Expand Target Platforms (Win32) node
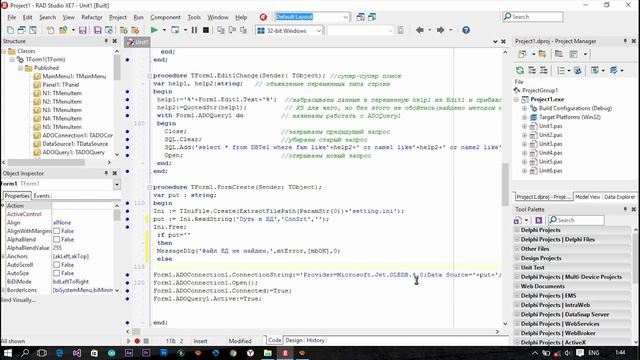 coord(524,118)
